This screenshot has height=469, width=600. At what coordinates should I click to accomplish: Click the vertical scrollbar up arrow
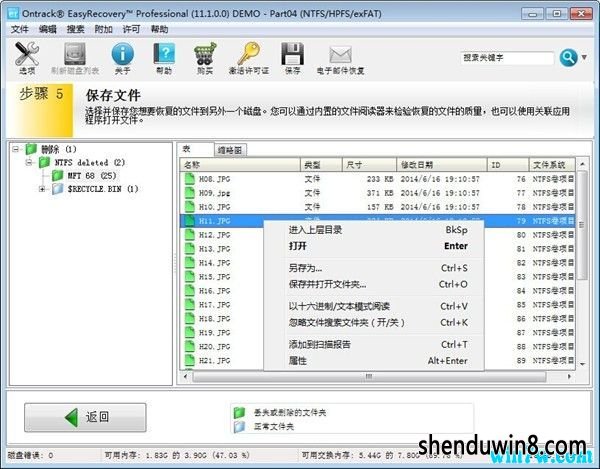[x=582, y=164]
